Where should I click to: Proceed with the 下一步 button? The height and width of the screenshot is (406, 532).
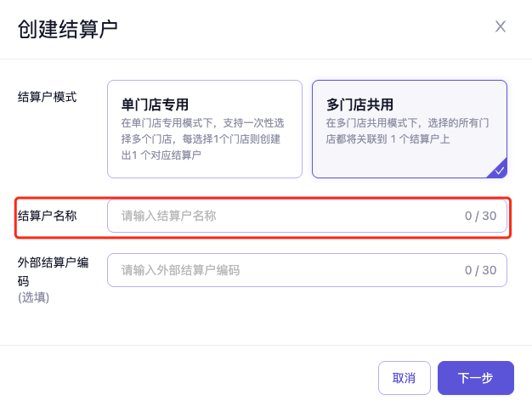[x=475, y=378]
